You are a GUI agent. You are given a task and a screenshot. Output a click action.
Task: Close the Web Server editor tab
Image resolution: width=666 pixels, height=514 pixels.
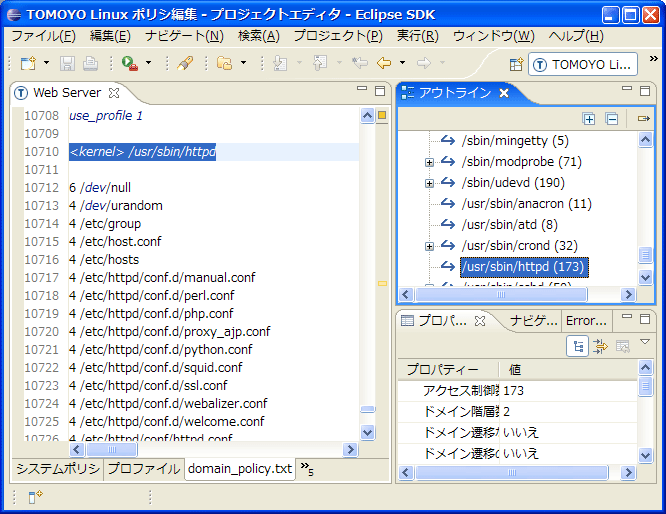point(114,93)
